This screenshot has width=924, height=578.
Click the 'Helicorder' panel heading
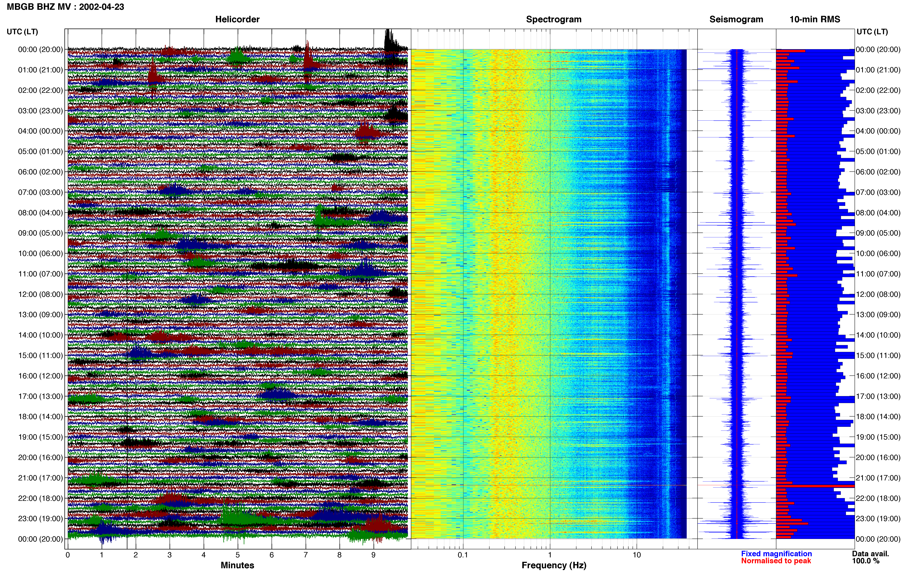click(x=237, y=20)
